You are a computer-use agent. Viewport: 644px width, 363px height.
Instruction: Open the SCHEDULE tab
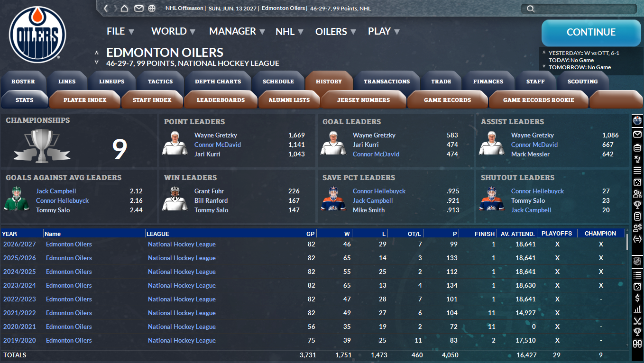click(x=278, y=82)
